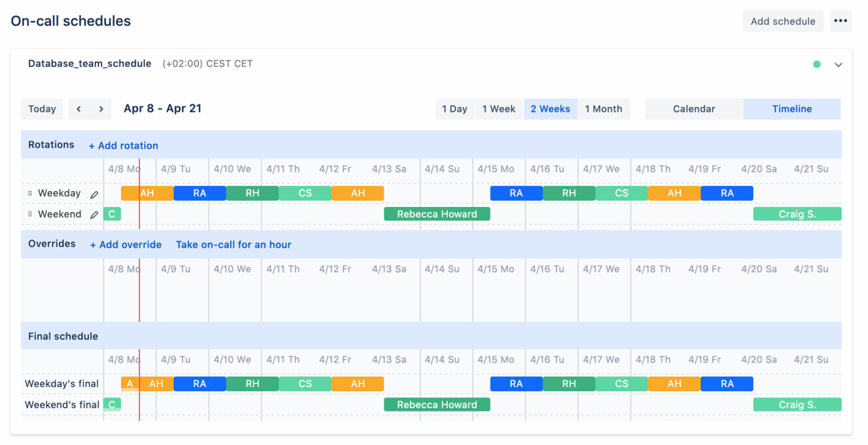Click the next period arrow
The height and width of the screenshot is (445, 868).
pyautogui.click(x=101, y=109)
